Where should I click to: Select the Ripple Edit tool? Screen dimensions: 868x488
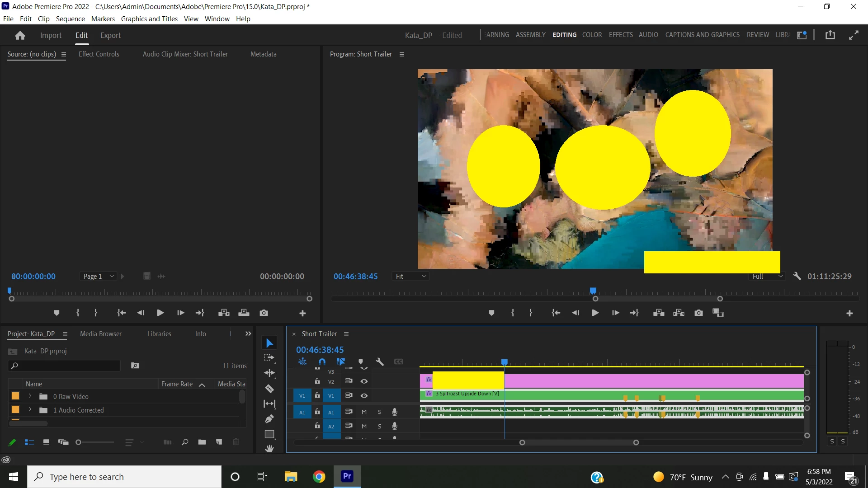269,373
